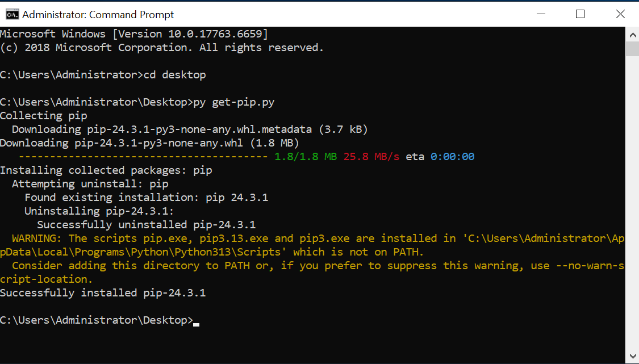Close the Administrator Command Prompt window

620,14
